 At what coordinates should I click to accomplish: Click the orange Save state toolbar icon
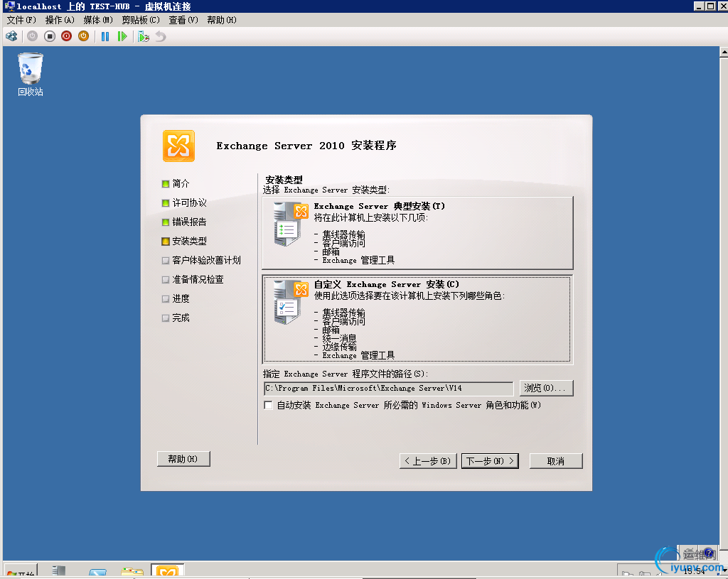(x=84, y=36)
